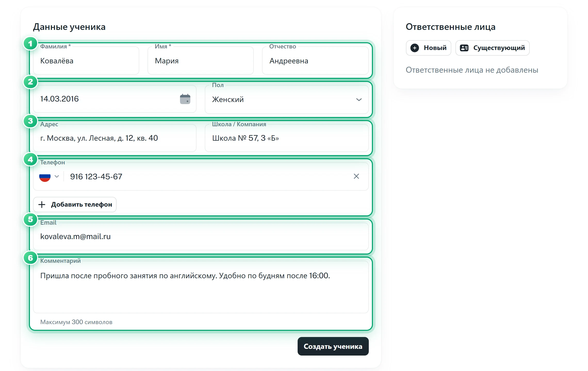Click the ID card icon in Существующий
This screenshot has width=588, height=371.
(464, 48)
